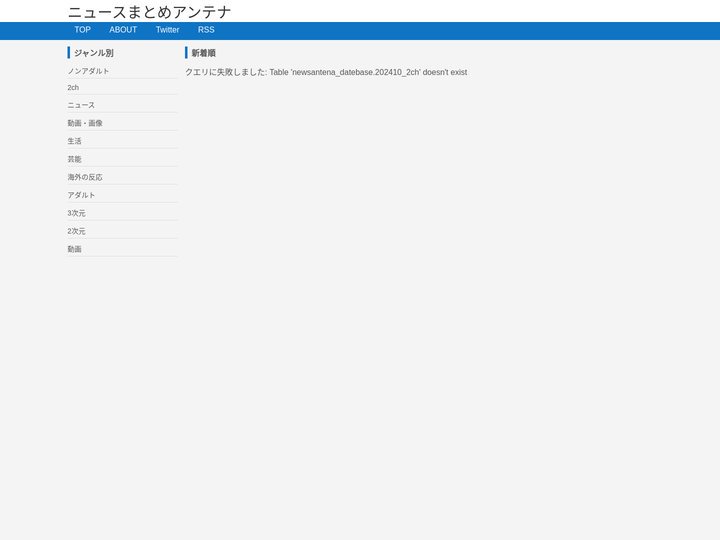The image size is (720, 540).
Task: Open the ABOUT page
Action: pos(123,30)
